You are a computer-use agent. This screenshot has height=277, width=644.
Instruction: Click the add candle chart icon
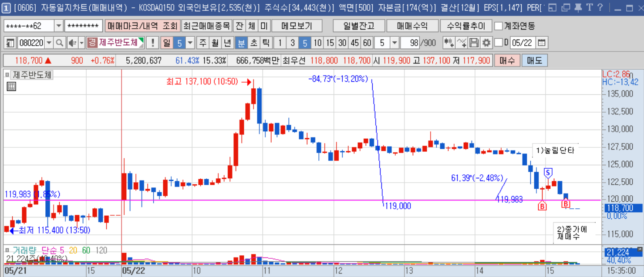tap(449, 43)
